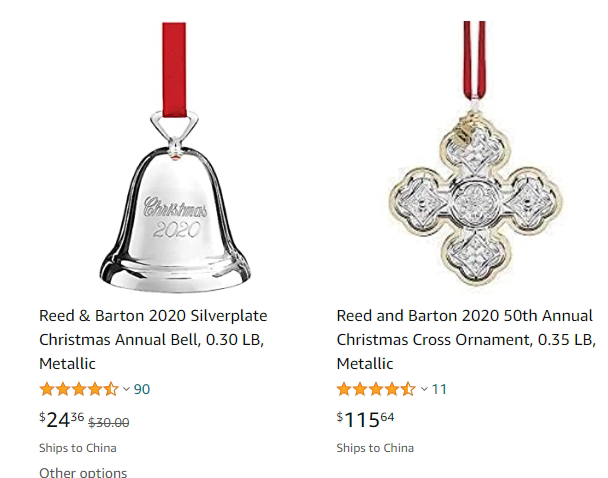Click Ships to China under the bell
Screen dimensions: 608x478
[77, 447]
